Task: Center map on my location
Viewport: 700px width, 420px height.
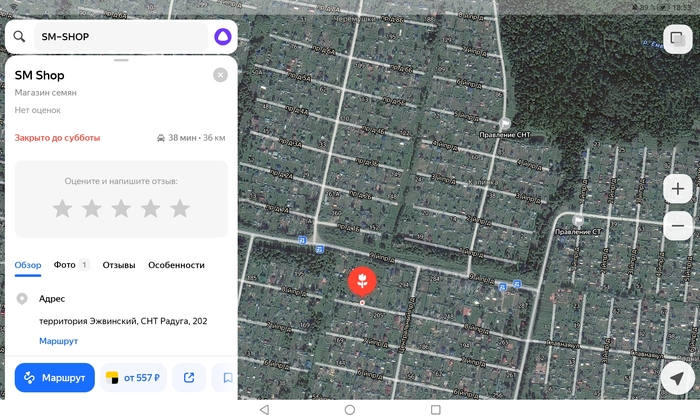Action: [x=677, y=378]
